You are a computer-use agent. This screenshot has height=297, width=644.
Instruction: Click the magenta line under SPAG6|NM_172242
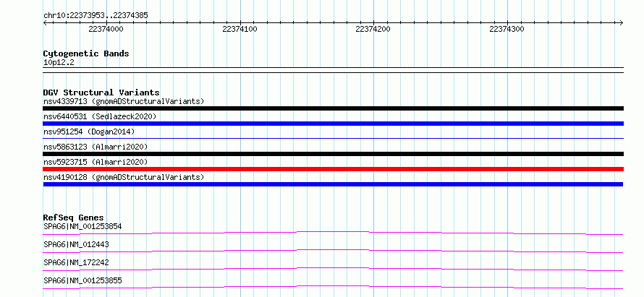pyautogui.click(x=333, y=269)
